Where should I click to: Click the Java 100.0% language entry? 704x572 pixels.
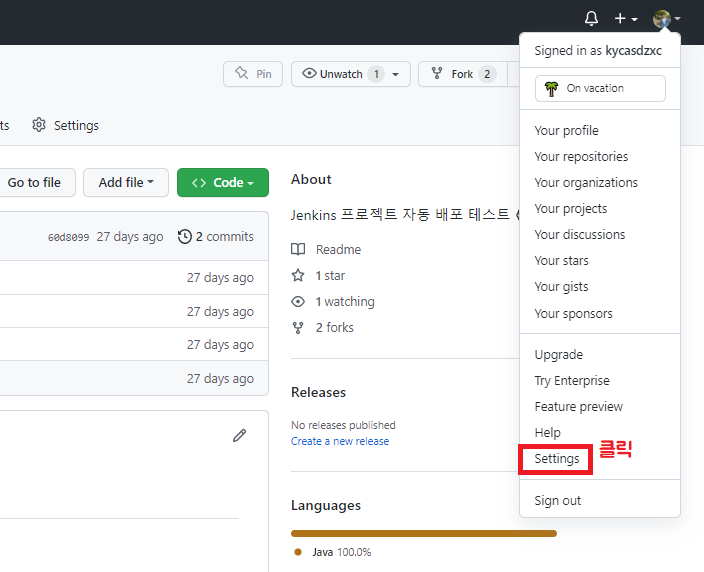click(x=342, y=552)
